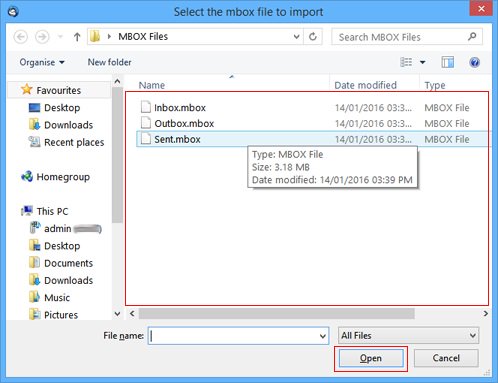498x383 pixels.
Task: Create a New folder
Action: tap(109, 62)
